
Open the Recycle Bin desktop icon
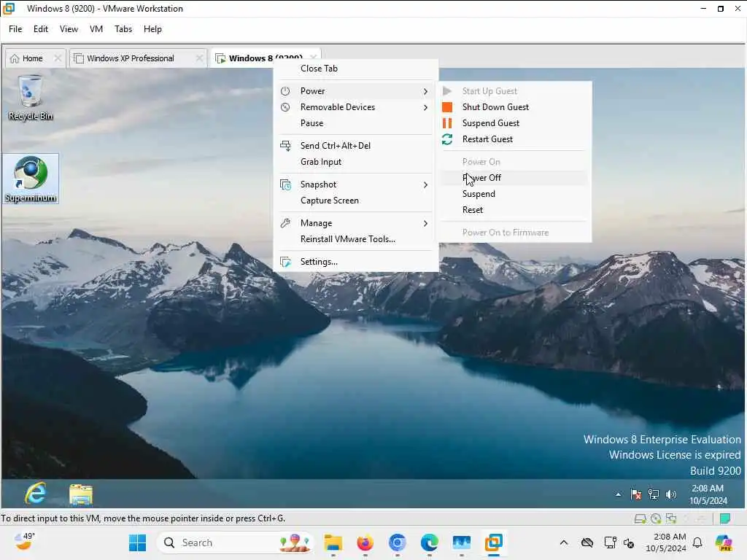30,97
